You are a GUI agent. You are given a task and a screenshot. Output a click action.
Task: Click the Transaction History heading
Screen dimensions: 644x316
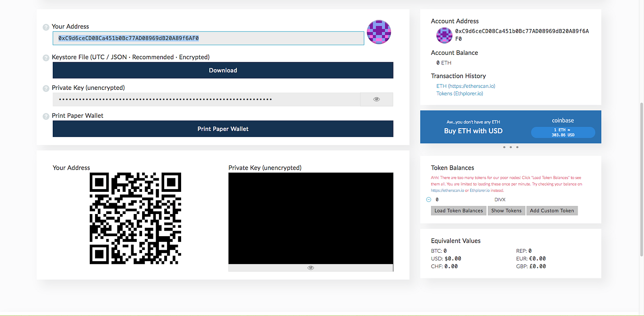[x=458, y=76]
